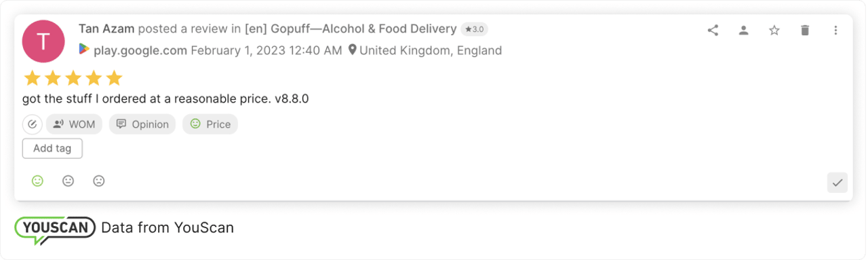Select the WOM tag
Viewport: 868px width, 260px height.
tap(75, 124)
